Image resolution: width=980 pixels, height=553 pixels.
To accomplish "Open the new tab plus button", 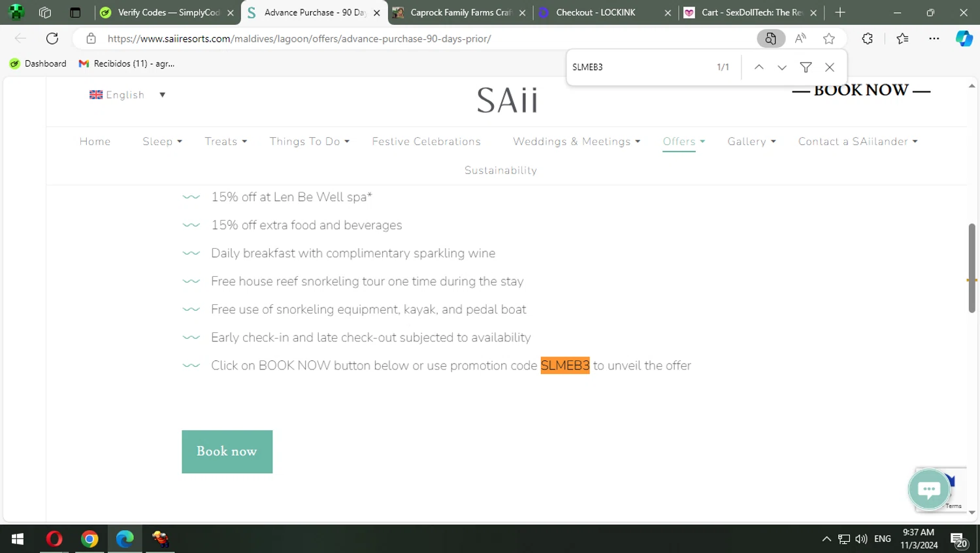I will click(x=840, y=12).
